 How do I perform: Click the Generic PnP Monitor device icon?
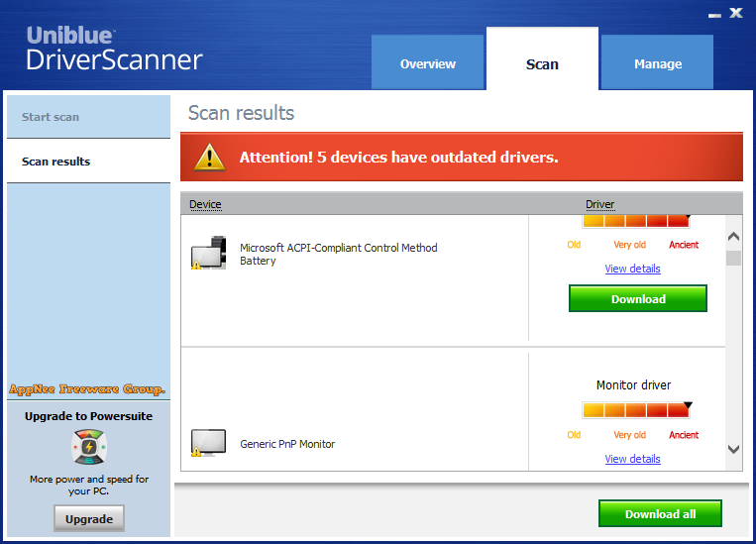tap(208, 443)
